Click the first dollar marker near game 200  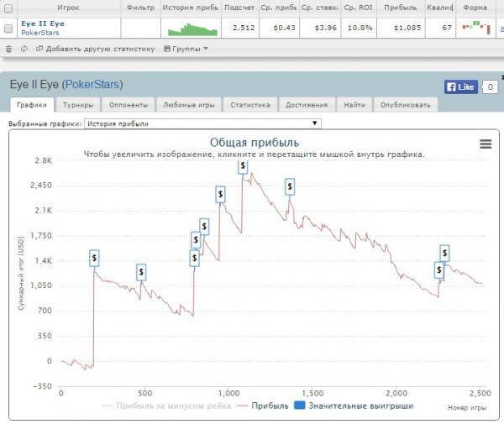click(95, 258)
